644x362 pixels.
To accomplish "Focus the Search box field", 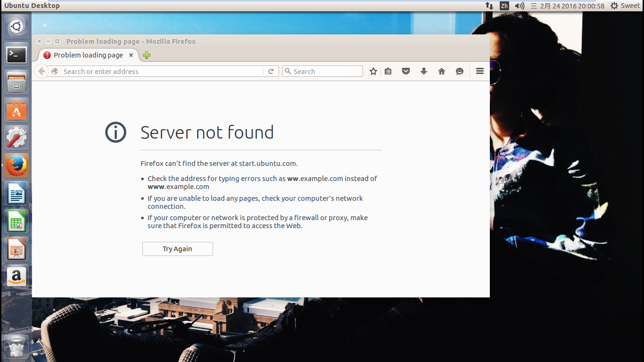I will [x=322, y=71].
